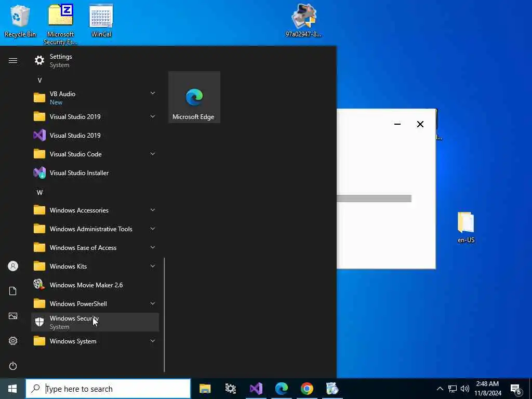This screenshot has height=399, width=532.
Task: Close the white installer window
Action: point(420,124)
